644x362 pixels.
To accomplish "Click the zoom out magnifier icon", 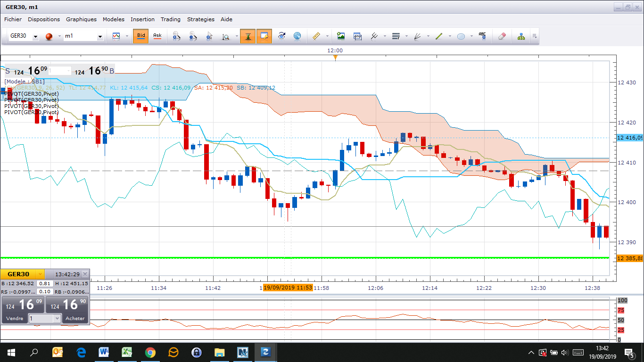I will pyautogui.click(x=192, y=36).
